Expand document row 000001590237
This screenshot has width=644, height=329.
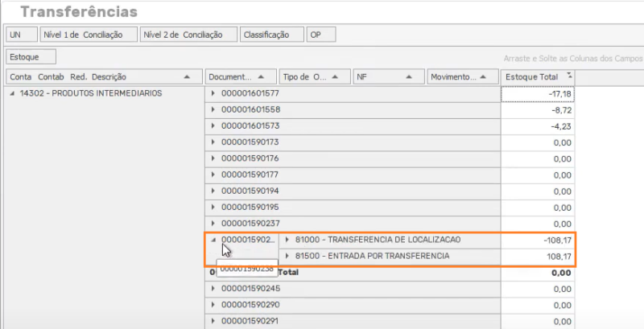[213, 224]
